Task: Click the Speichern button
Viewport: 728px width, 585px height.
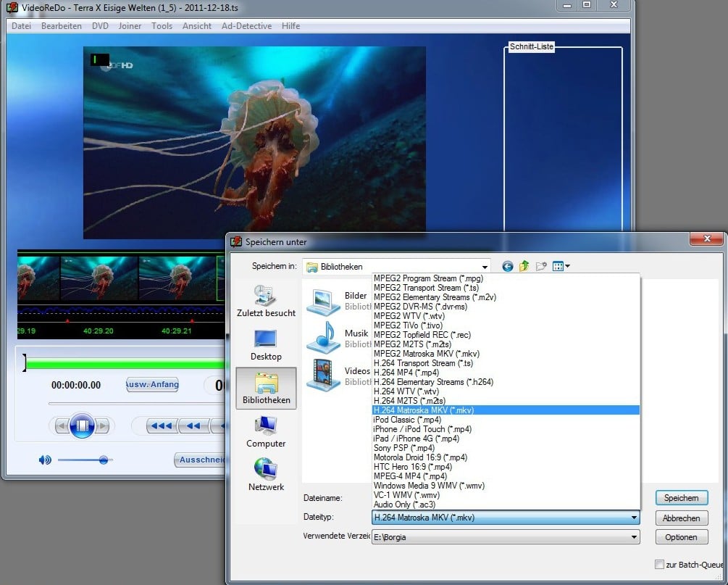Action: pos(681,498)
